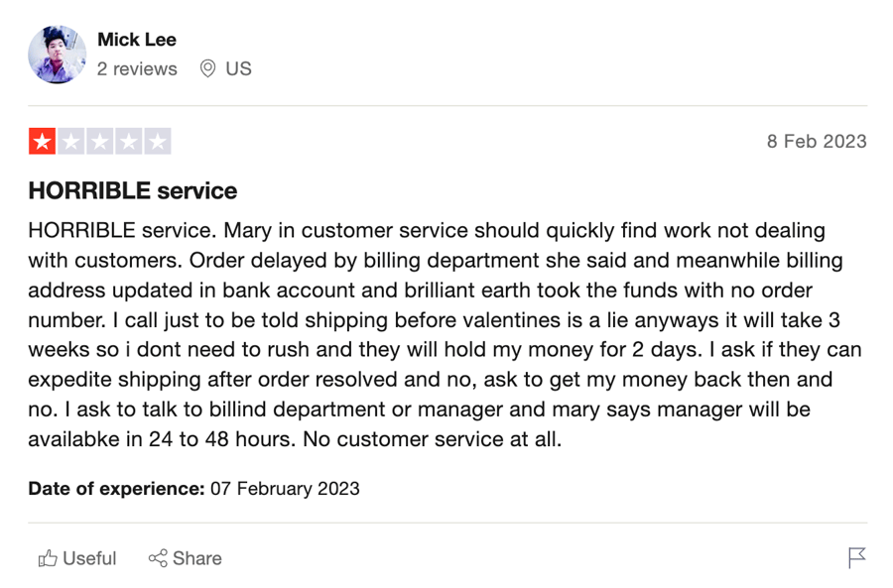893x588 pixels.
Task: Click the Date of experience label
Action: click(x=116, y=489)
